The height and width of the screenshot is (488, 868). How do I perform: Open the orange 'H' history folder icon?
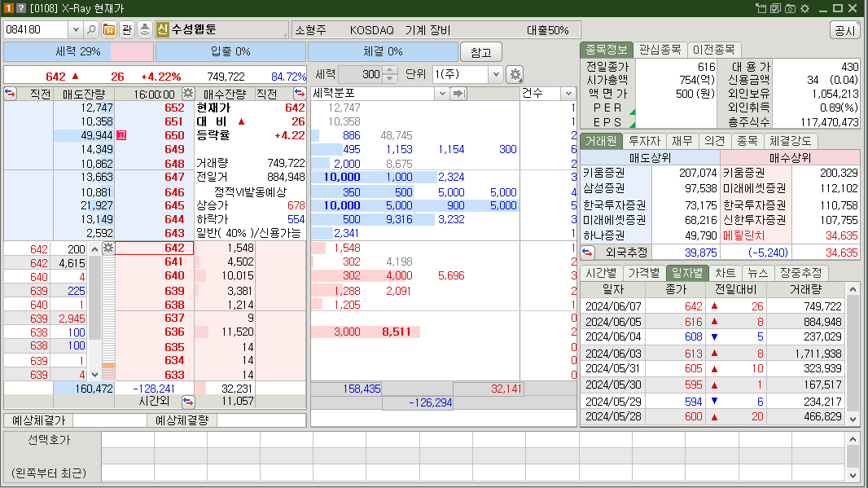109,29
